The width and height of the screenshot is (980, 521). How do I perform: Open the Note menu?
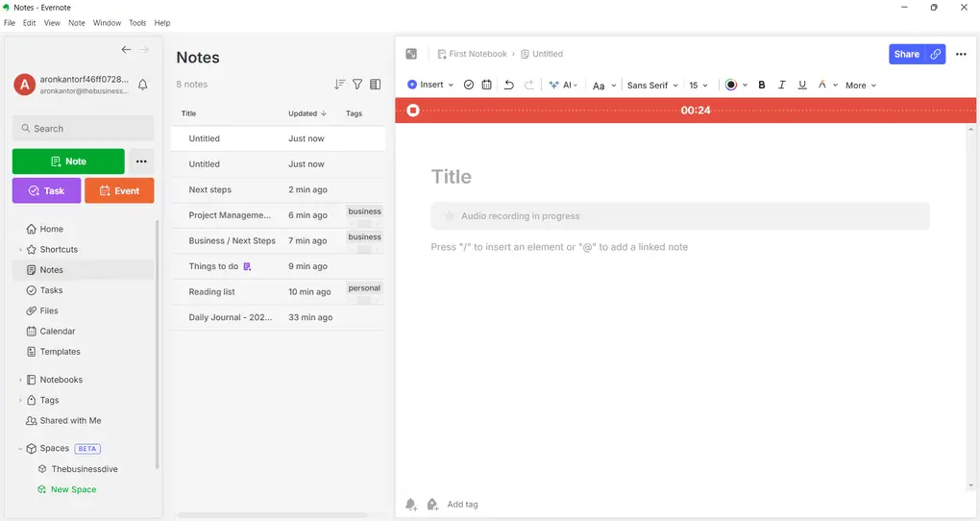(76, 22)
